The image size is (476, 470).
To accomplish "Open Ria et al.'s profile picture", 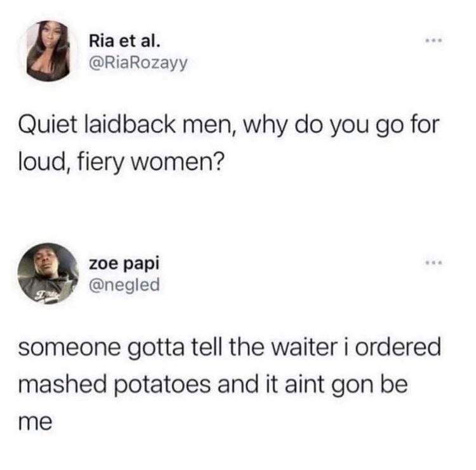I will [x=48, y=51].
